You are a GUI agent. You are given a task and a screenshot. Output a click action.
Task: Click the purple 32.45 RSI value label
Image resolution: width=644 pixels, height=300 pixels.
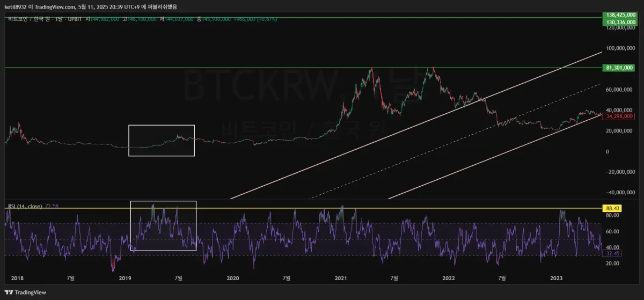pos(612,253)
